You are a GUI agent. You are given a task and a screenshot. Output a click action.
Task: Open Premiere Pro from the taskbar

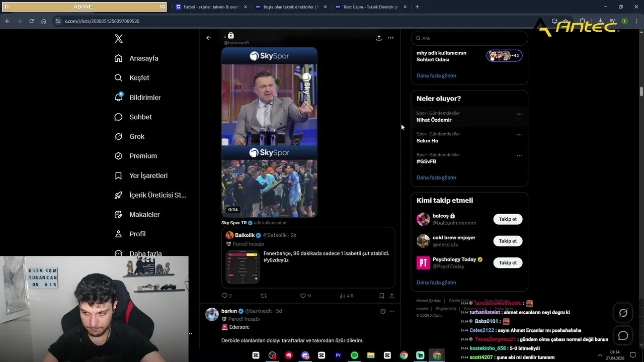pos(338,355)
